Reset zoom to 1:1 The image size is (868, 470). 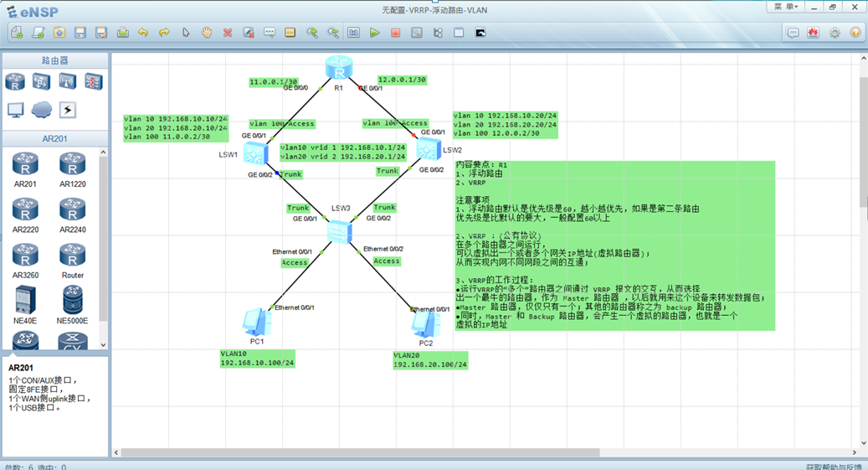pos(354,33)
